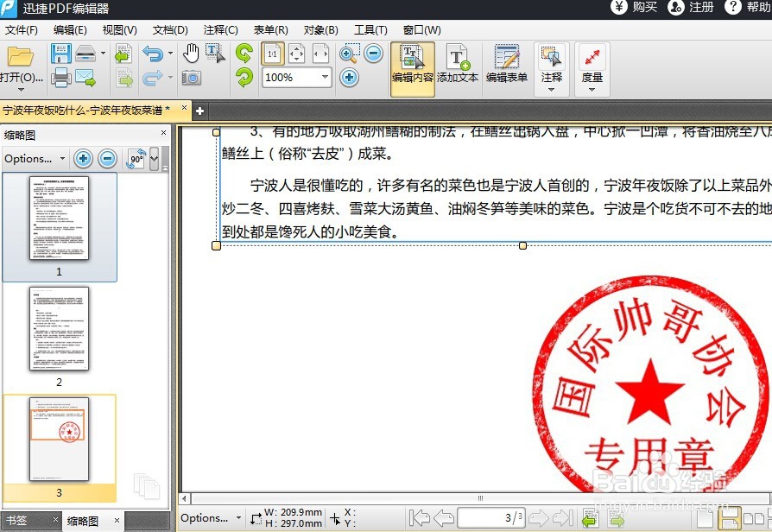Zoom in on thumbnails with plus icon
The width and height of the screenshot is (772, 532).
coord(83,158)
